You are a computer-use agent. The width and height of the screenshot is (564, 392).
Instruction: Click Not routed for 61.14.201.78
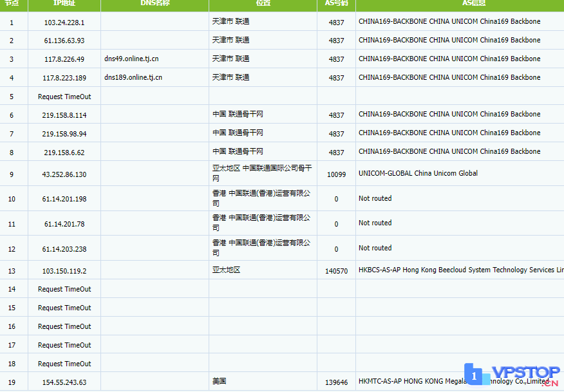375,223
